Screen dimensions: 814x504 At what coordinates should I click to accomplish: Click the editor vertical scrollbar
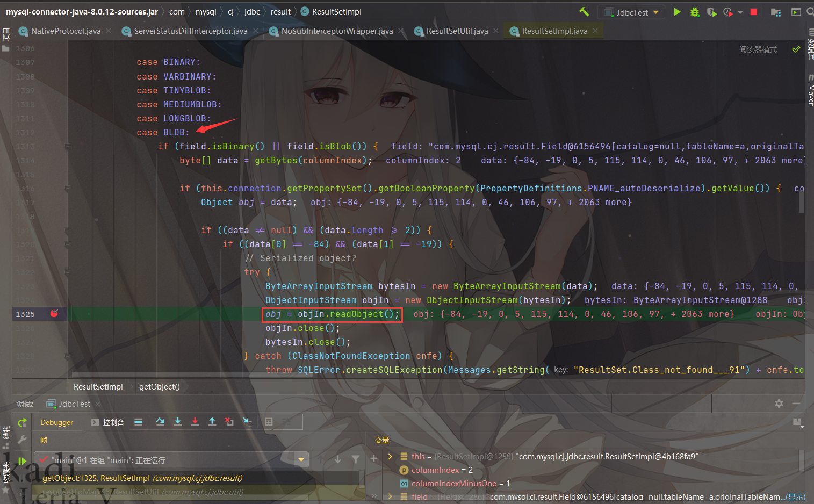(x=801, y=202)
